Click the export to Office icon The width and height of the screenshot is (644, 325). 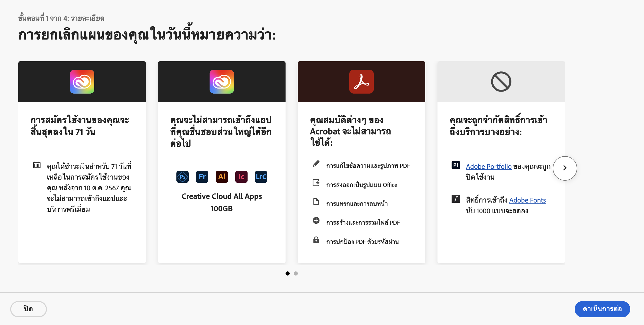point(316,183)
